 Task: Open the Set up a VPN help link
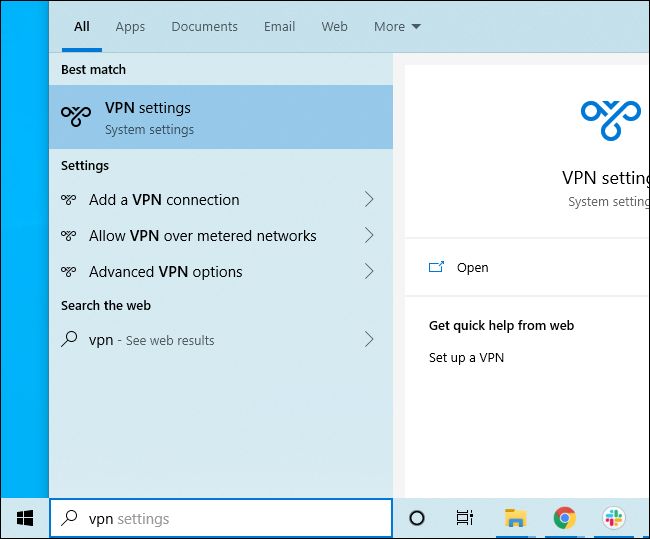[466, 358]
